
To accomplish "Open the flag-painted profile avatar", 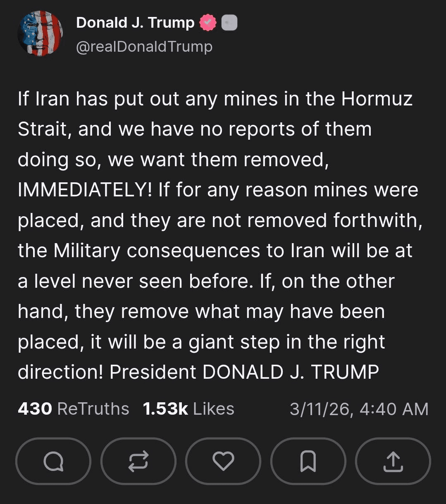I will coord(40,33).
